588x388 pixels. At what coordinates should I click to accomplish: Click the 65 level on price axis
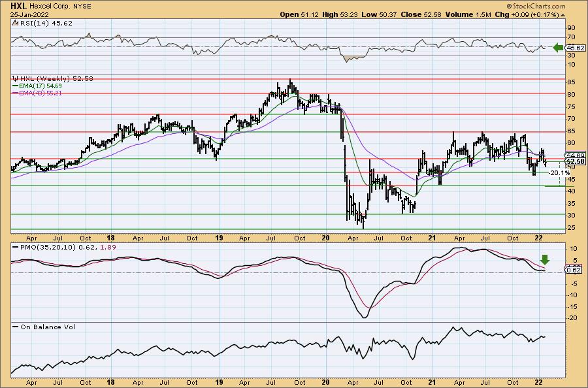pos(572,131)
